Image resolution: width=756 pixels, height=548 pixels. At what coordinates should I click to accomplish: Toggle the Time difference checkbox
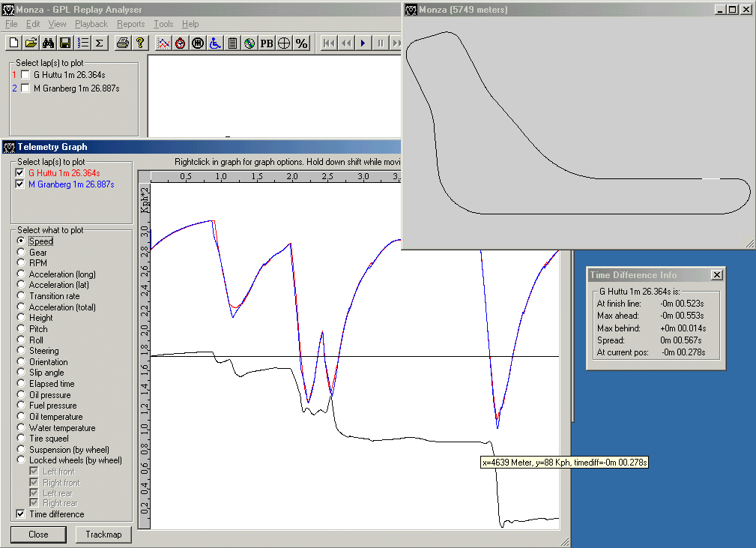[x=19, y=514]
